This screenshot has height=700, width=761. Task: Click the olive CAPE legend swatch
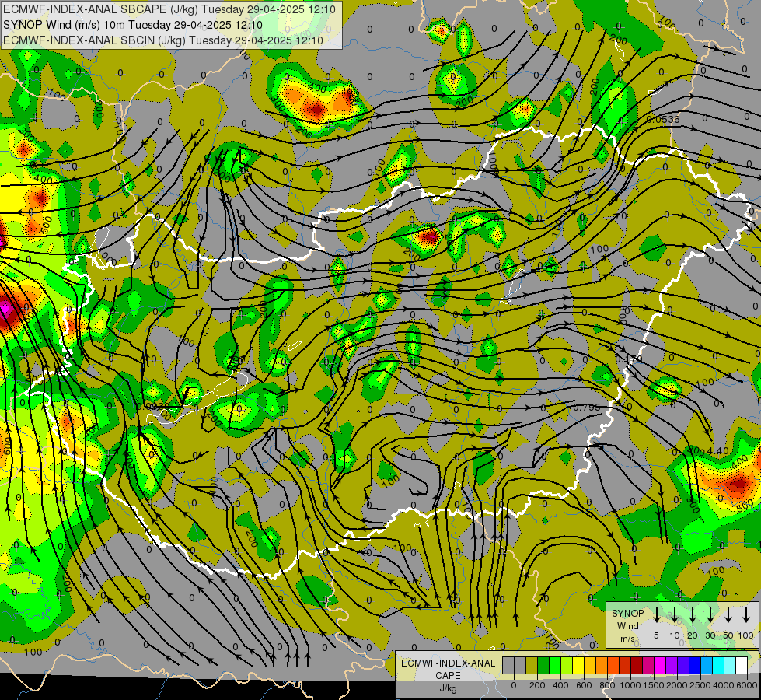[x=532, y=665]
